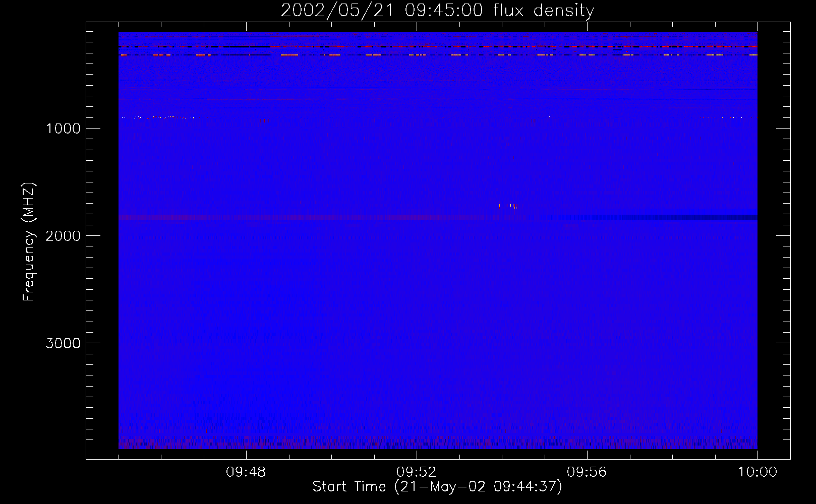Select the 'Start Time (21-May-02 09:44:37)' axis label
This screenshot has height=504, width=816.
(x=437, y=487)
